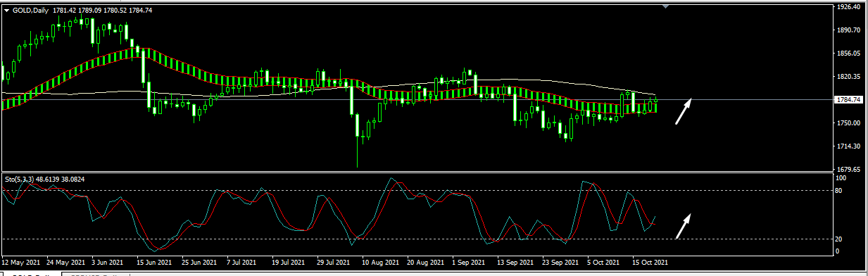Image resolution: width=868 pixels, height=276 pixels.
Task: Click the 100 level on stochastic scale
Action: click(841, 179)
